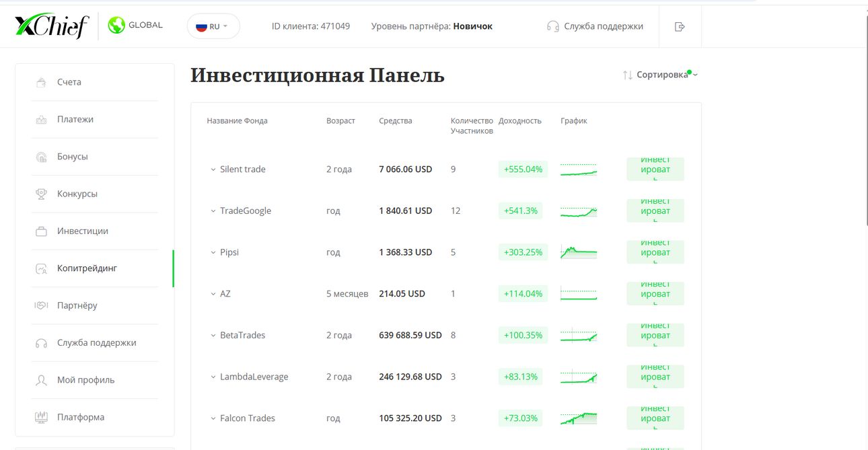Click the invest button for TradeGoogle
This screenshot has width=868, height=450.
(x=655, y=211)
